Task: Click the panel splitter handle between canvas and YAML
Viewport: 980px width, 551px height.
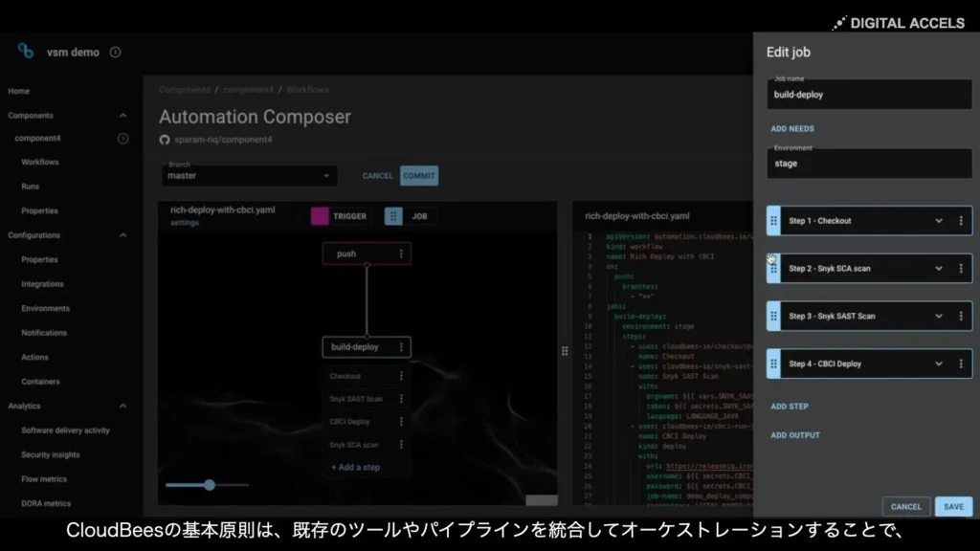Action: (x=565, y=351)
